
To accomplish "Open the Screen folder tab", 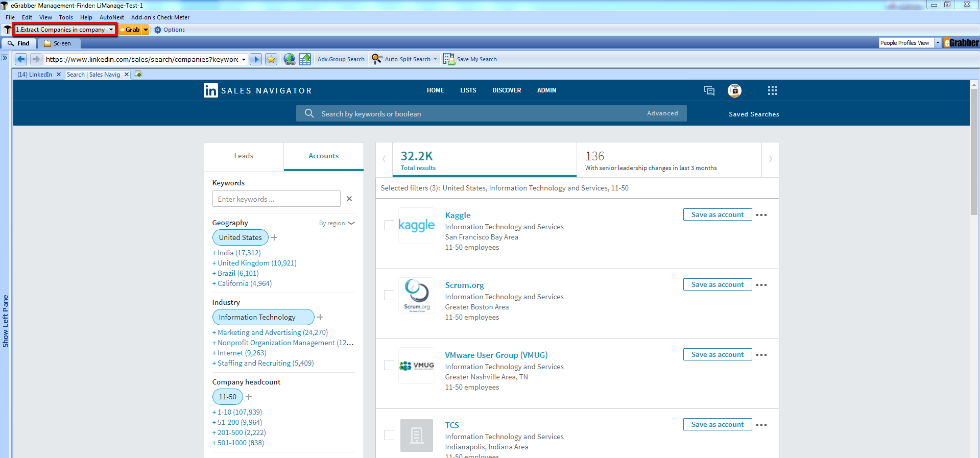I will click(58, 43).
